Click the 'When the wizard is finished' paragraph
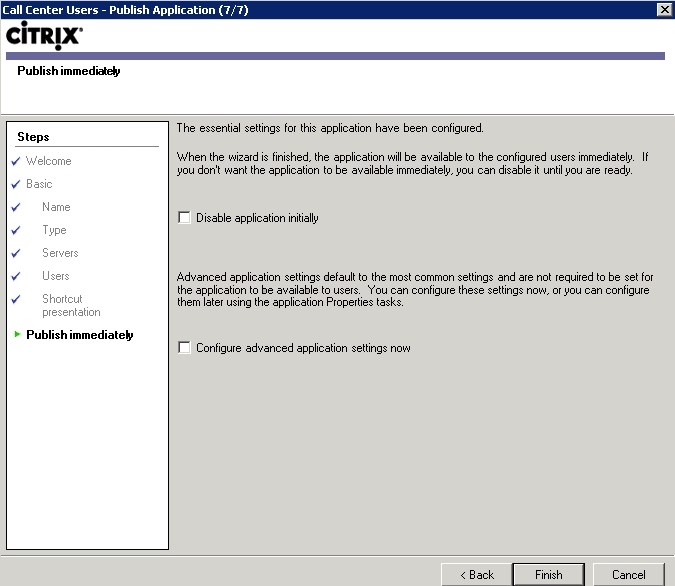 (412, 163)
